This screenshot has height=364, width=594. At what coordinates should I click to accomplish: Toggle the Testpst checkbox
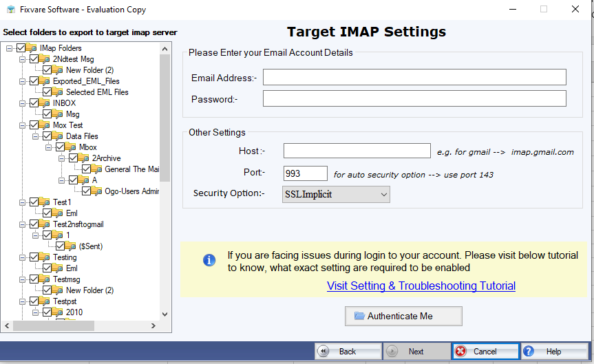click(x=34, y=301)
